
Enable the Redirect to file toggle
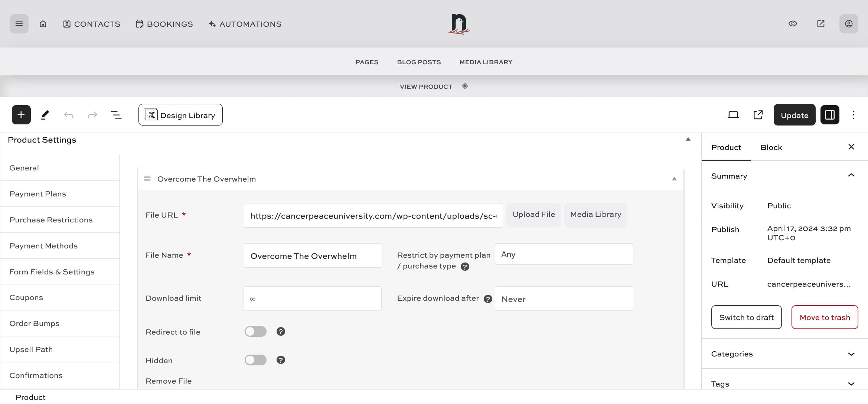(255, 332)
